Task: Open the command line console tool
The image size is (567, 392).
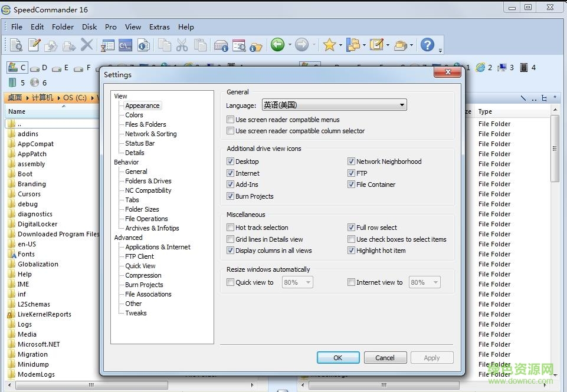Action: 126,45
